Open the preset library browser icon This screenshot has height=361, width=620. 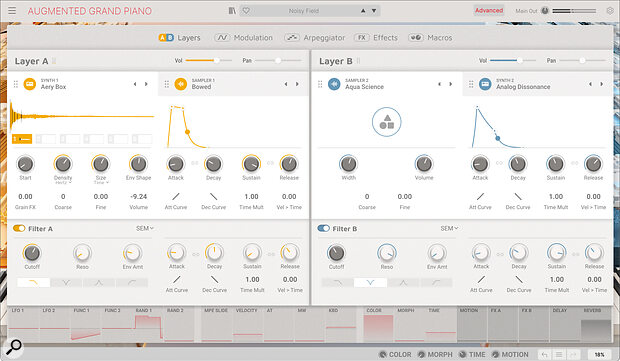click(232, 11)
